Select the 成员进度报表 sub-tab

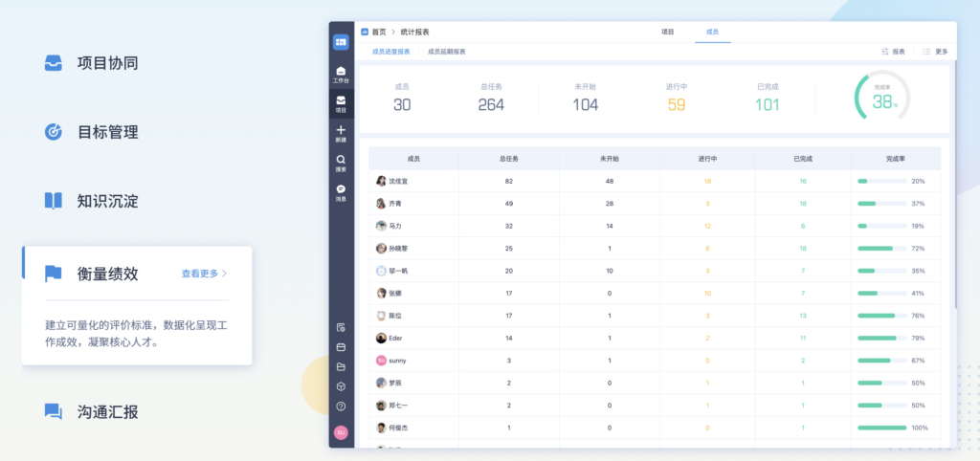point(390,52)
